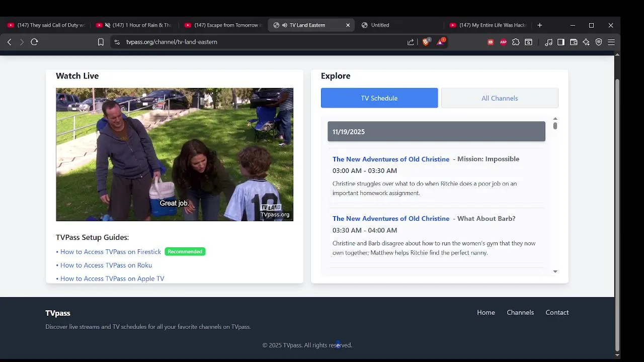This screenshot has width=644, height=362.
Task: Close the TV Land Eastern tab
Action: 348,25
